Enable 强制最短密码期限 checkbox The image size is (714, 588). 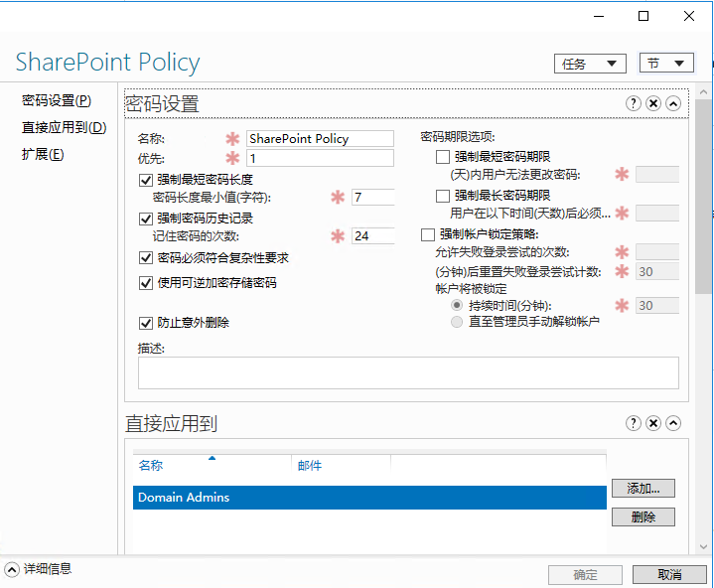point(443,157)
